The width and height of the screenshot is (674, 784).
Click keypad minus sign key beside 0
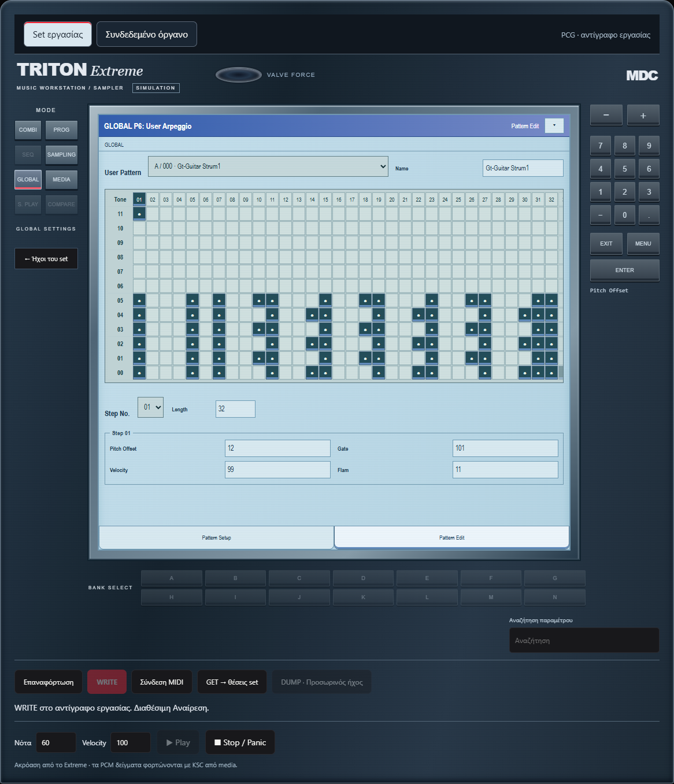(600, 215)
